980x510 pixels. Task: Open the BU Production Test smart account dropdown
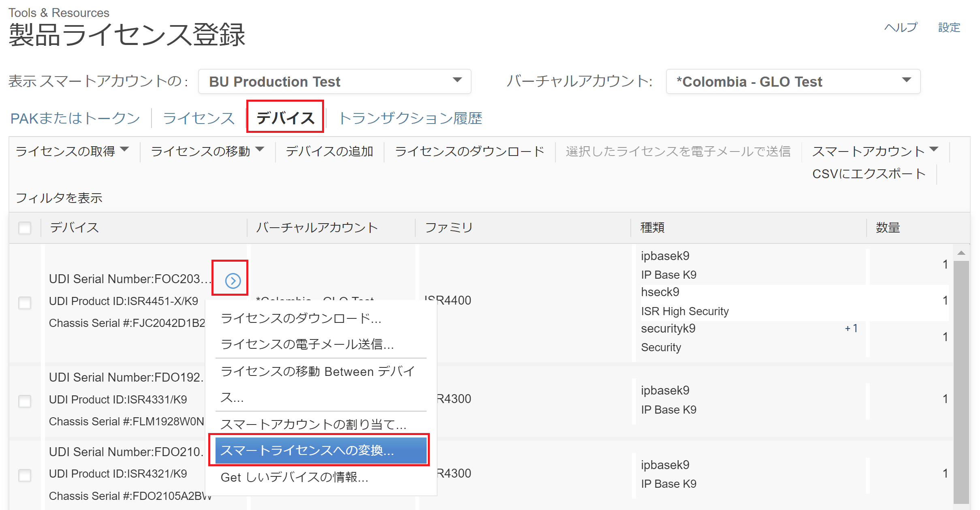pyautogui.click(x=457, y=81)
